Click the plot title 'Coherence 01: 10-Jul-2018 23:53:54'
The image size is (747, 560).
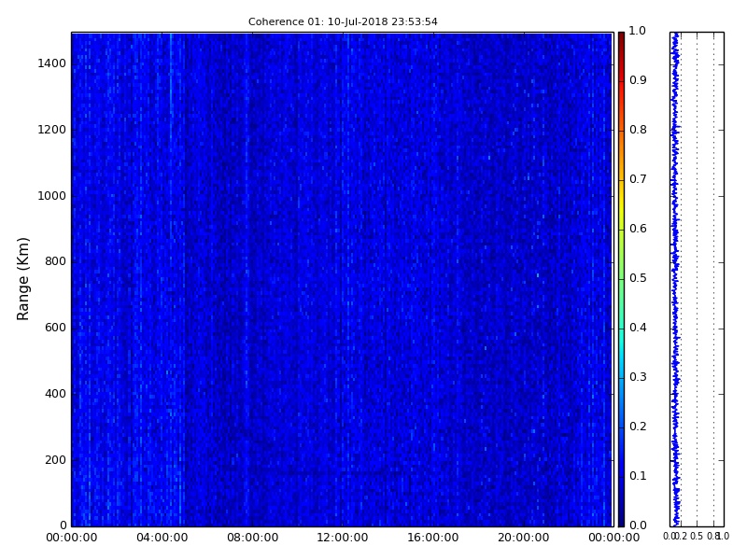[x=343, y=21]
